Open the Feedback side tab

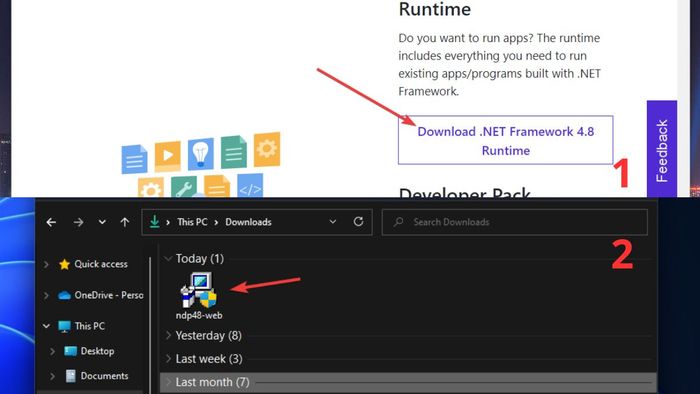[x=662, y=150]
